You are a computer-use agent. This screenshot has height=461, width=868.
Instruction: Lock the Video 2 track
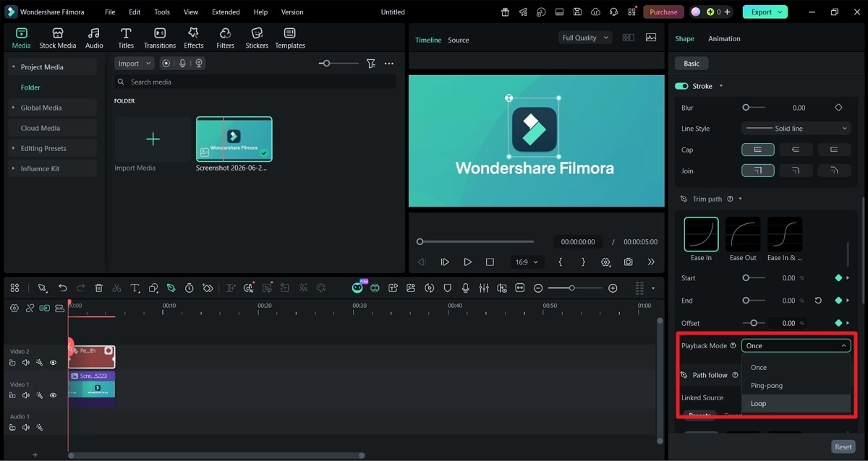[12, 363]
